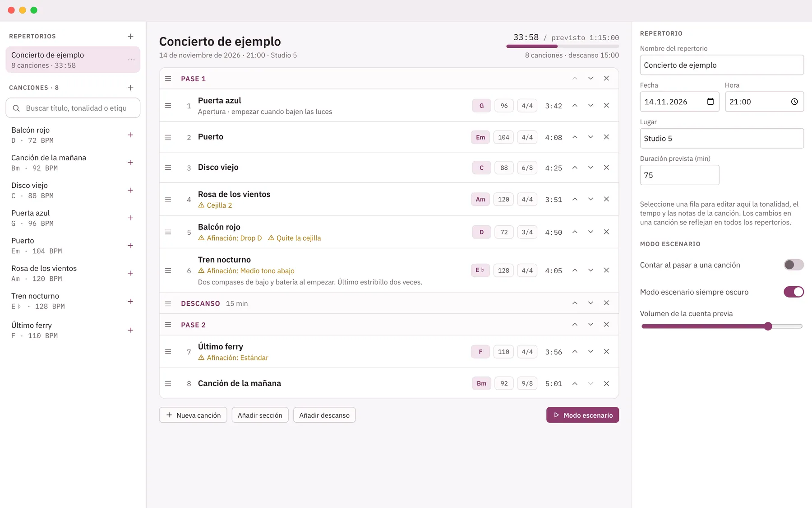Remove Rosa de los vientos from setlist

(606, 199)
